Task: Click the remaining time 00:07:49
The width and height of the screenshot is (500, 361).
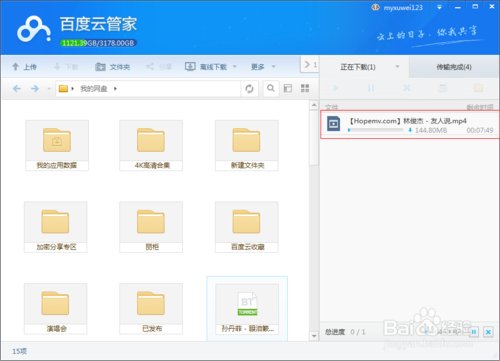Action: (x=480, y=130)
